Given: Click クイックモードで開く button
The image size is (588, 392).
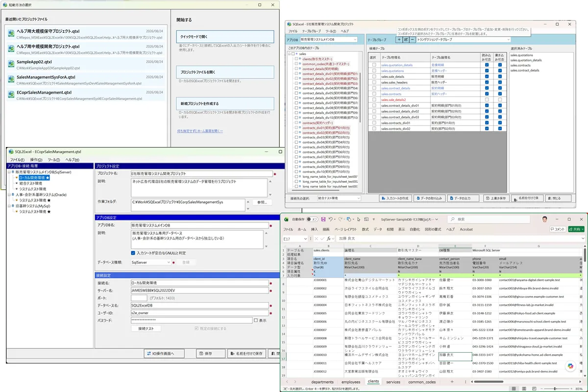Looking at the screenshot, I should pos(225,36).
